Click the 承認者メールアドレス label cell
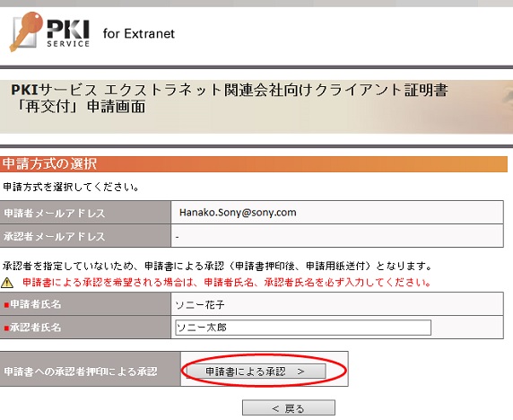This screenshot has width=513, height=420. (x=85, y=236)
